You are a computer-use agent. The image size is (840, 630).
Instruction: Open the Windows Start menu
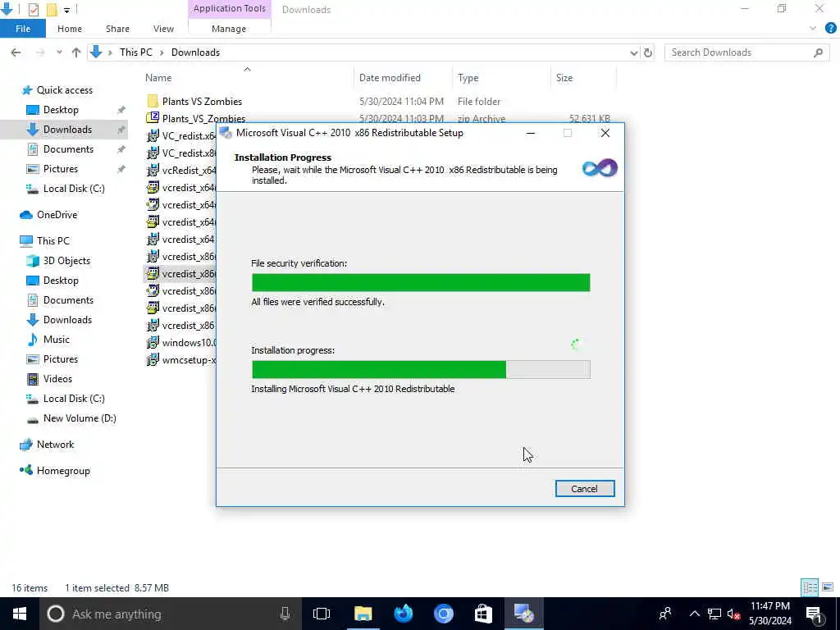(20, 614)
